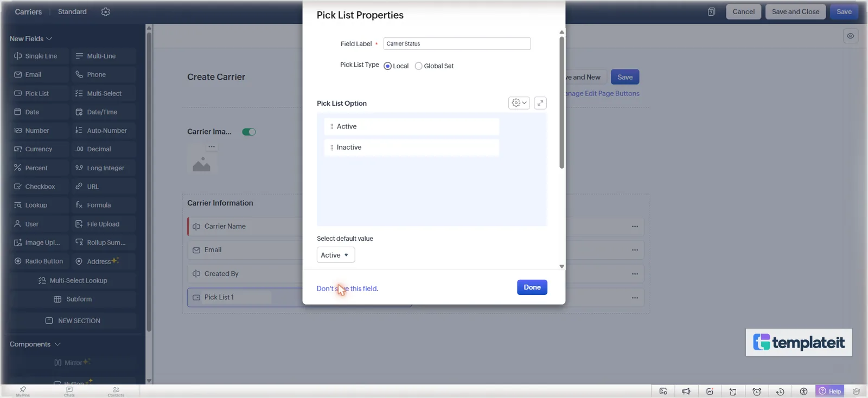This screenshot has height=398, width=868.
Task: Expand the Components section
Action: tap(35, 344)
